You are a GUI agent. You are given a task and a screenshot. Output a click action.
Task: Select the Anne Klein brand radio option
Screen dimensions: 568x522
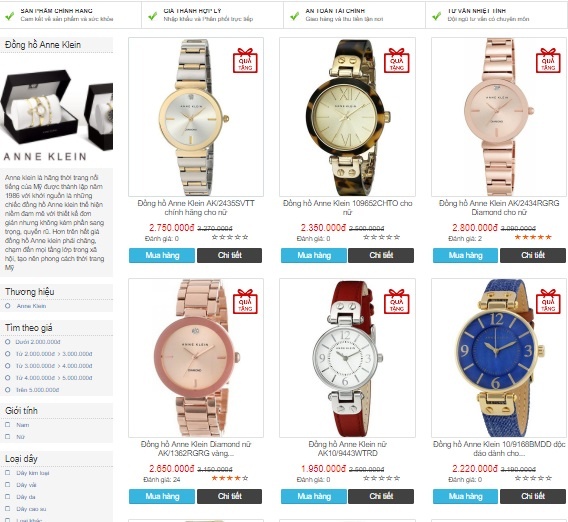point(8,306)
